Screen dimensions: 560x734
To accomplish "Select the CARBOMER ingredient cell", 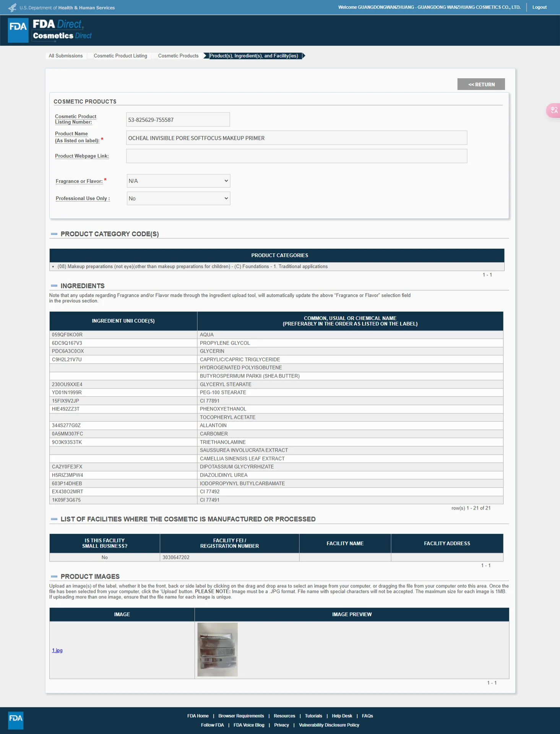I will pos(350,434).
